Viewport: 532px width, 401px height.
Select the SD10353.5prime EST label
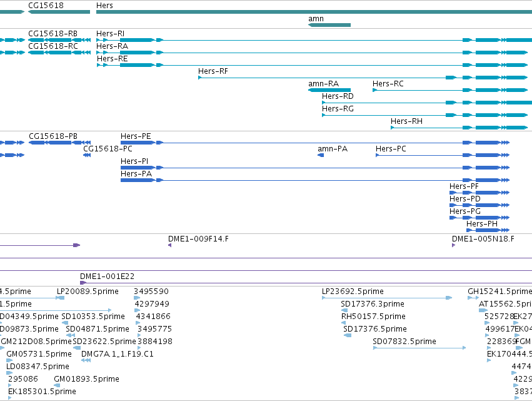[x=93, y=317]
